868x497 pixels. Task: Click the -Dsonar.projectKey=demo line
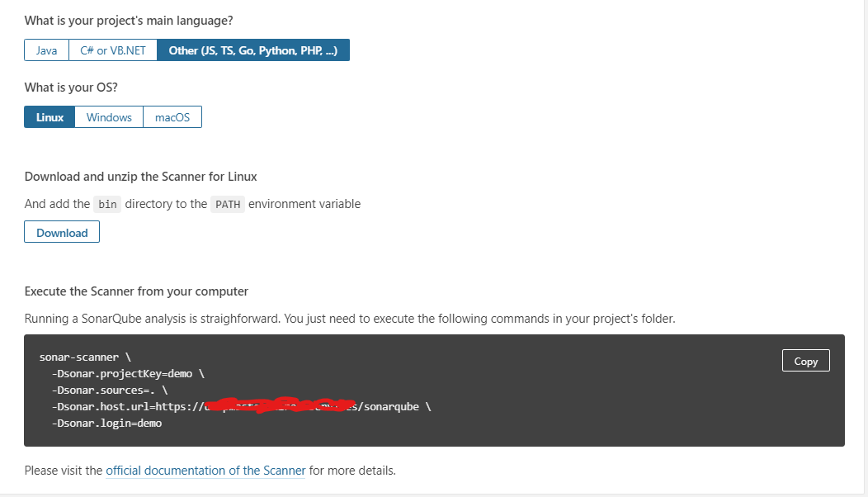click(x=127, y=373)
